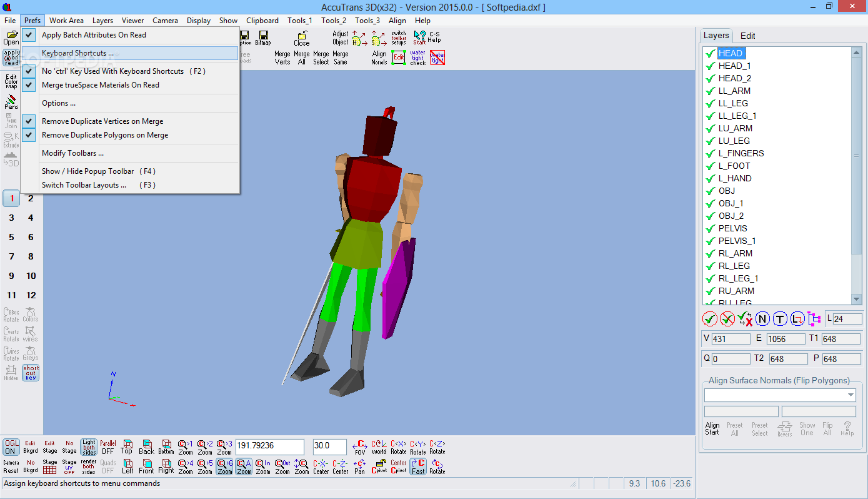This screenshot has width=868, height=499.
Task: Click the Merge Verts button
Action: point(282,58)
